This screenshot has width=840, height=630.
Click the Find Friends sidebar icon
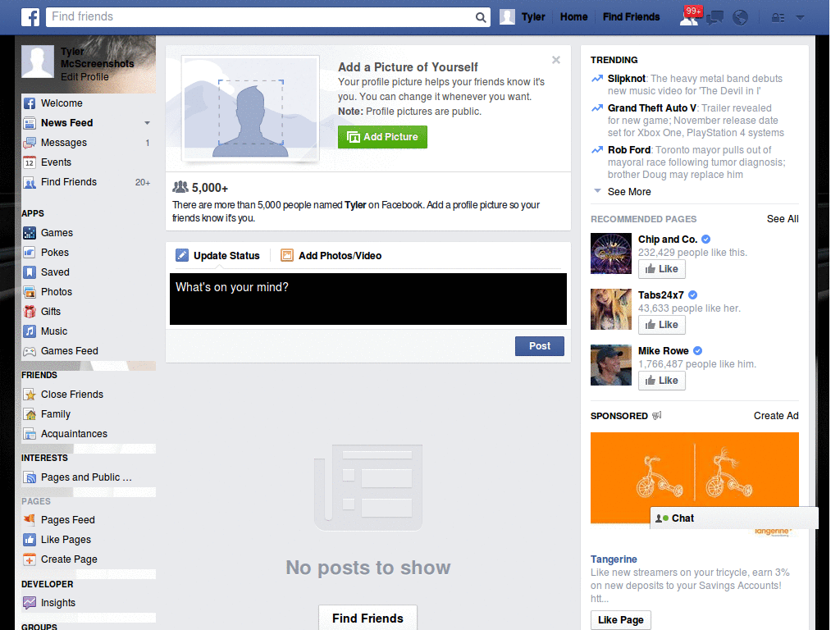30,182
